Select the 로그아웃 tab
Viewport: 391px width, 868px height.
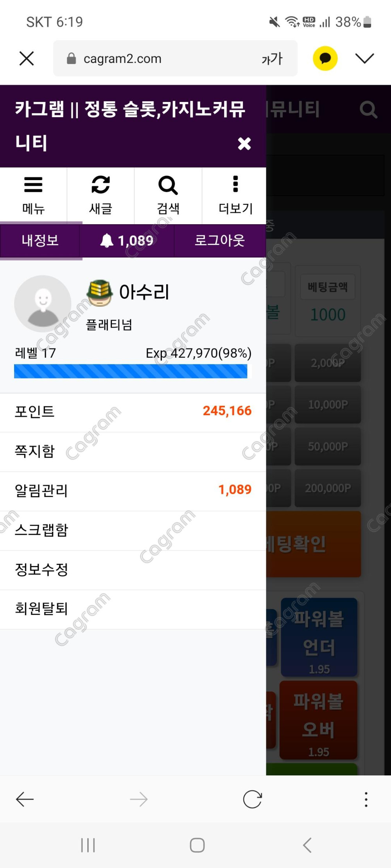pyautogui.click(x=220, y=241)
